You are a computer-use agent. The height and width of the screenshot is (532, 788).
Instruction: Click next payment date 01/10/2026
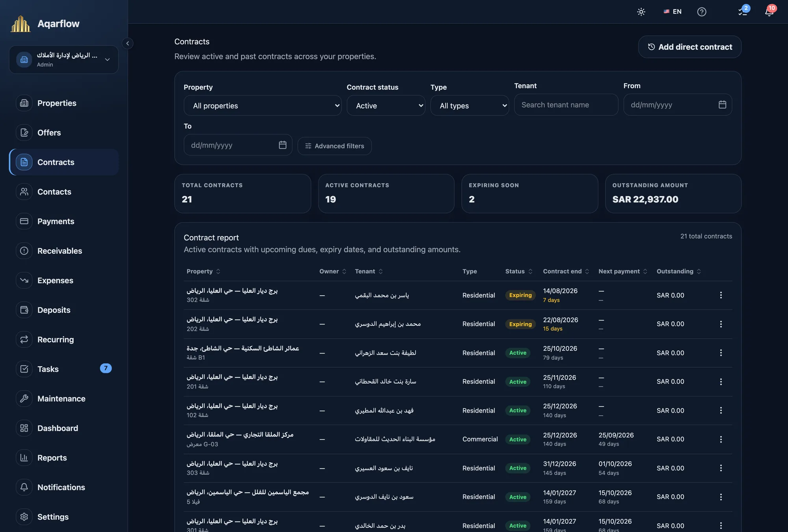[615, 464]
